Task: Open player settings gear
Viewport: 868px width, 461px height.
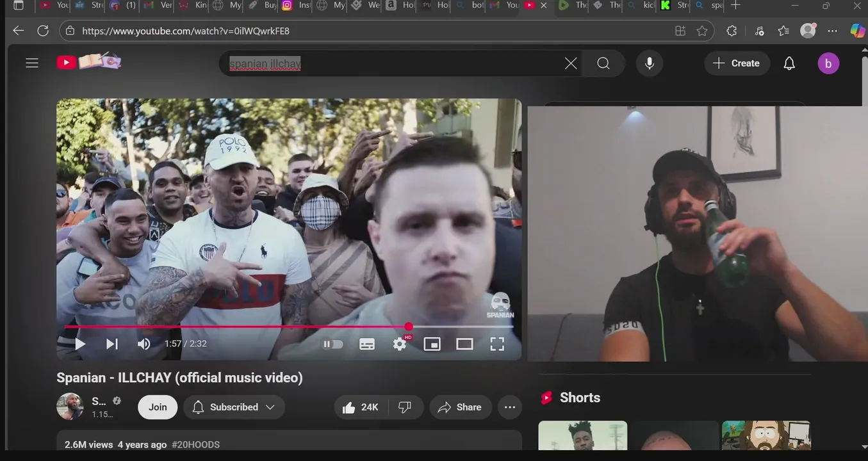Action: point(400,344)
